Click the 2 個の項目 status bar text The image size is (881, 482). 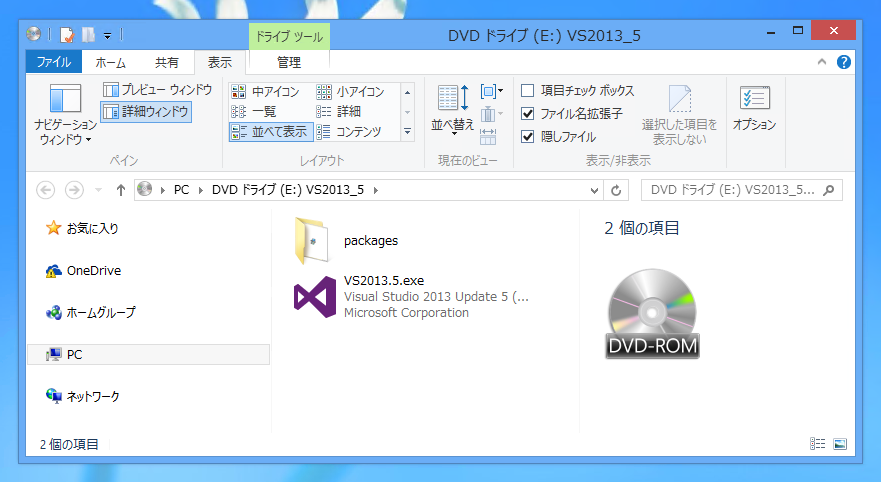pos(69,444)
